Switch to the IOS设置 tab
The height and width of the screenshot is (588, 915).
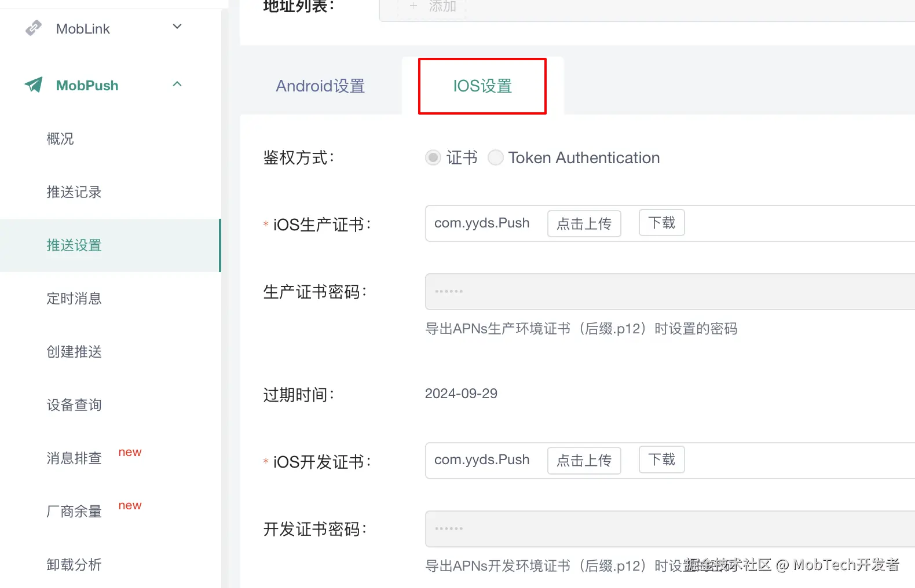tap(482, 86)
